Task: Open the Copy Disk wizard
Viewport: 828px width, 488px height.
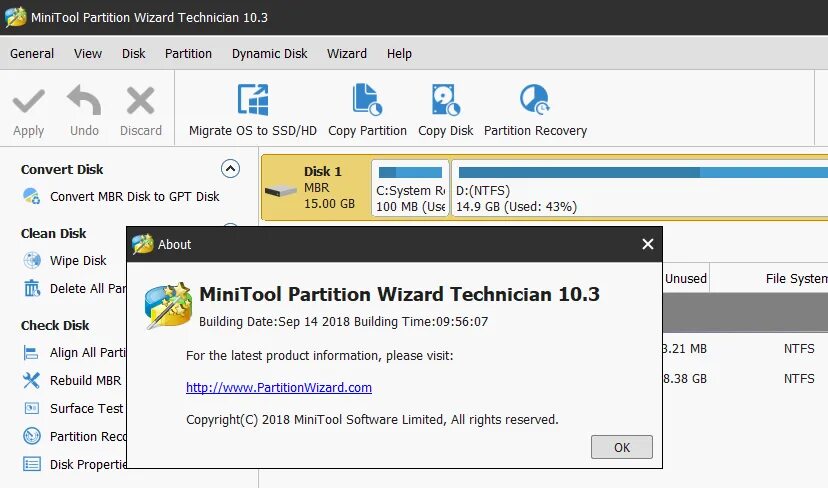Action: coord(446,110)
